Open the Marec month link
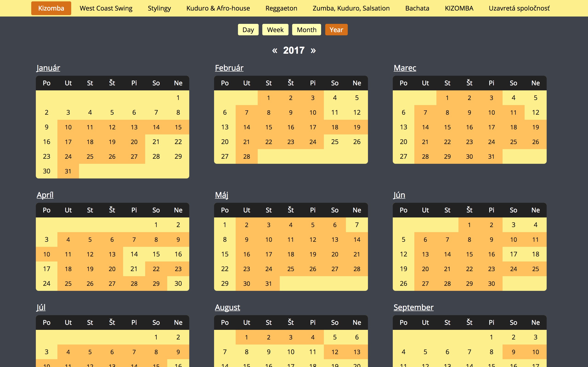This screenshot has height=367, width=588. (x=405, y=68)
